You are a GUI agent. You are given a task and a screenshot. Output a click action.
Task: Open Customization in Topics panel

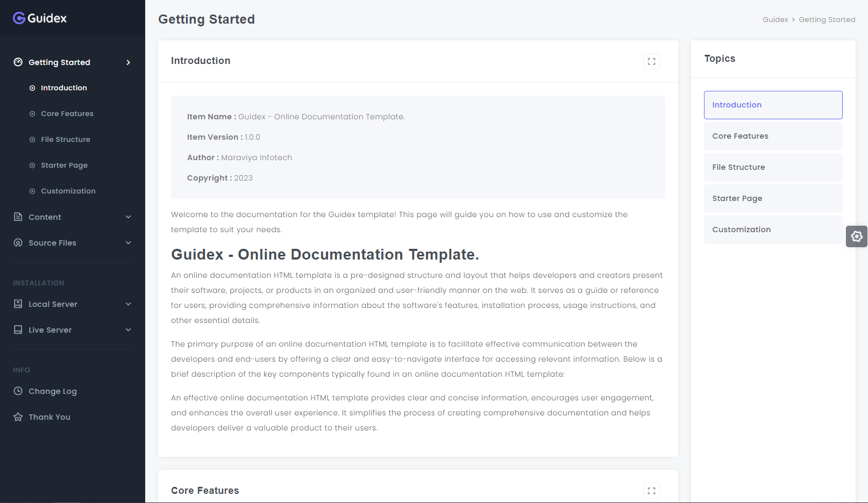(x=773, y=229)
